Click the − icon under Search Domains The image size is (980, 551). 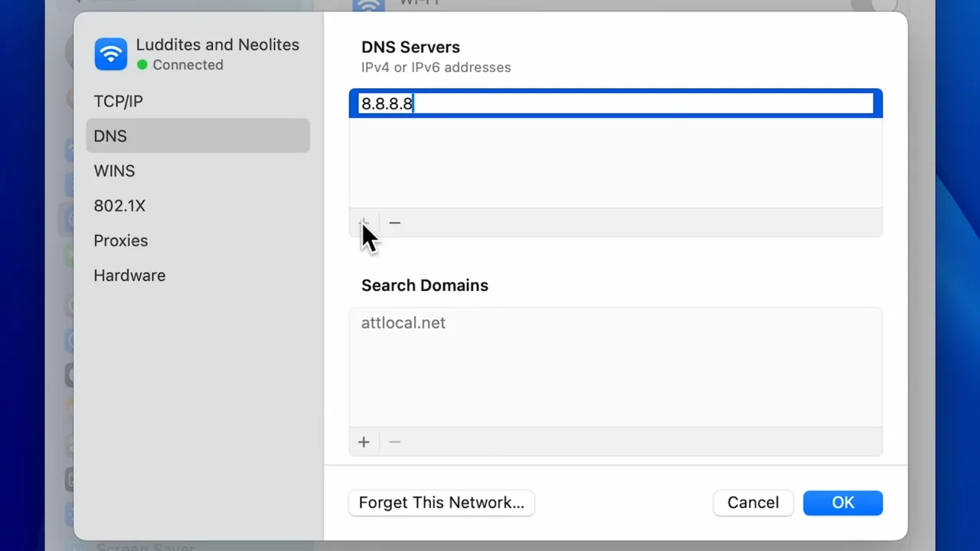(394, 442)
